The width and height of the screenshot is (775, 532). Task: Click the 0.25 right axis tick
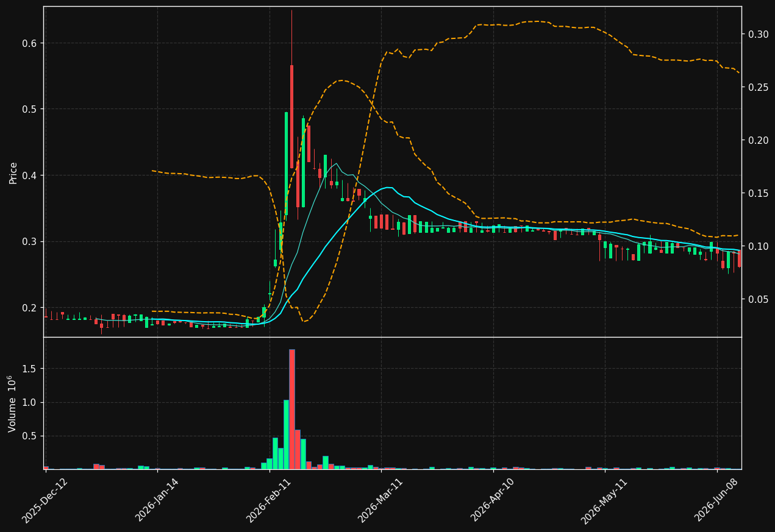[758, 88]
